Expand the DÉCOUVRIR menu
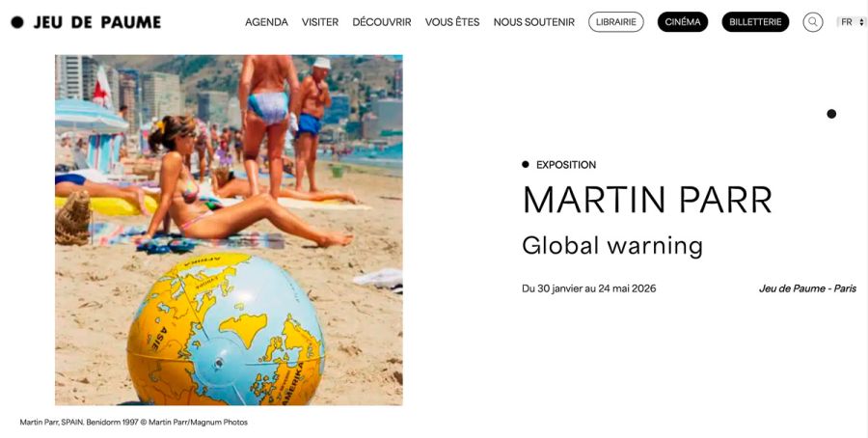Viewport: 868px width, 438px height. [381, 22]
